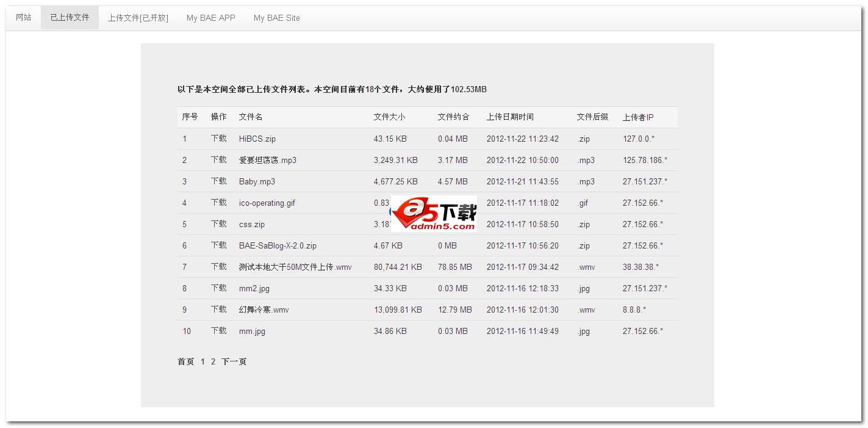Click 下载 for 幻舞冷寒.wmv
This screenshot has width=868, height=428.
[218, 310]
